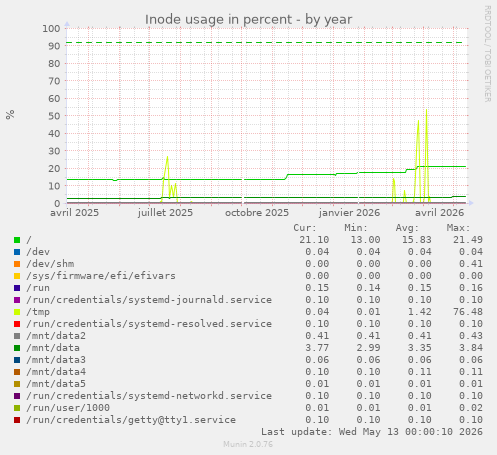This screenshot has width=497, height=455.
Task: Click the 'Min:' column header
Action: coord(356,228)
